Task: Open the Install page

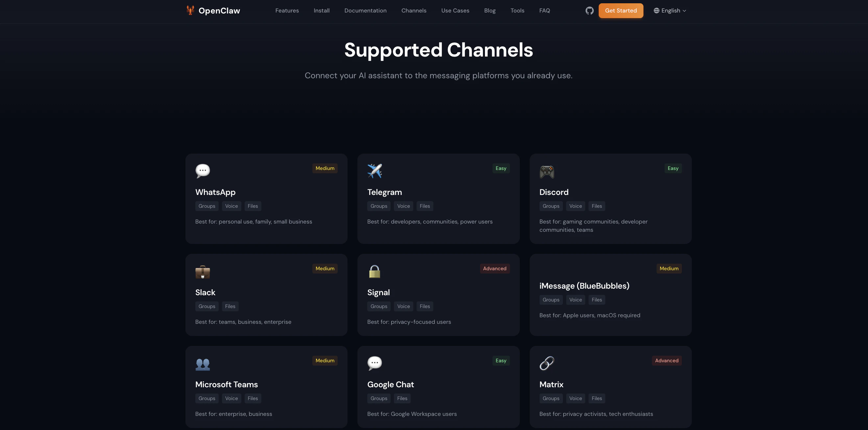Action: pyautogui.click(x=322, y=11)
